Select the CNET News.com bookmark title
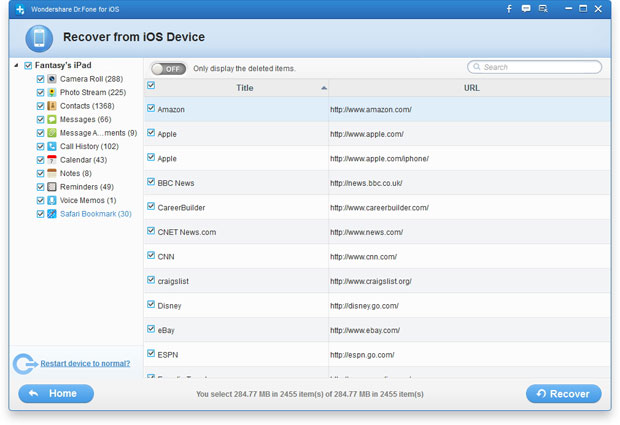Viewport: 620px width, 425px height. 187,232
